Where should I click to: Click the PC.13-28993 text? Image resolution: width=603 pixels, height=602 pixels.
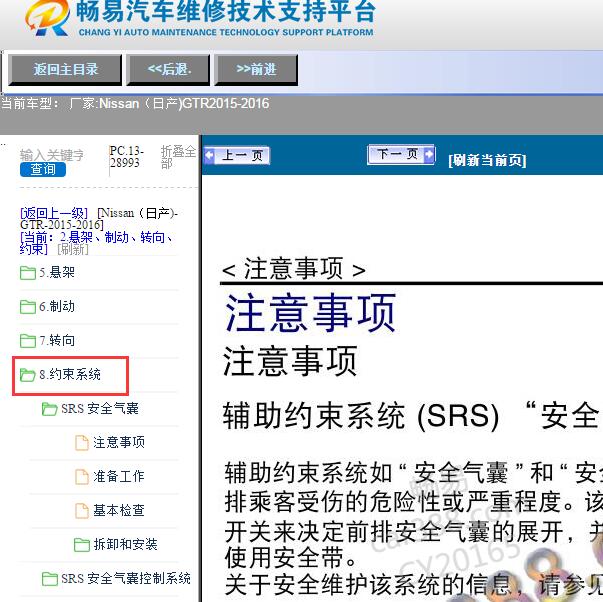[127, 157]
